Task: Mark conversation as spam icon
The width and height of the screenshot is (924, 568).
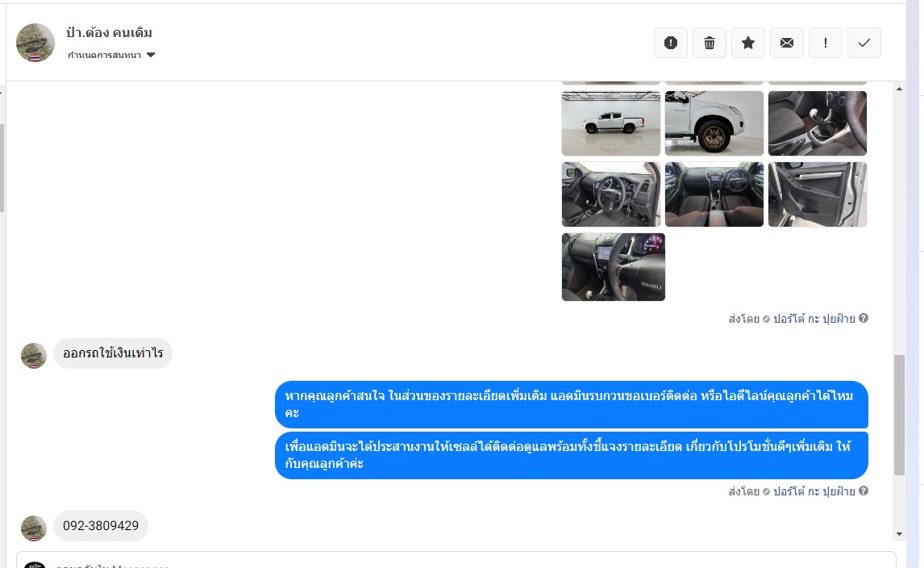Action: point(671,43)
